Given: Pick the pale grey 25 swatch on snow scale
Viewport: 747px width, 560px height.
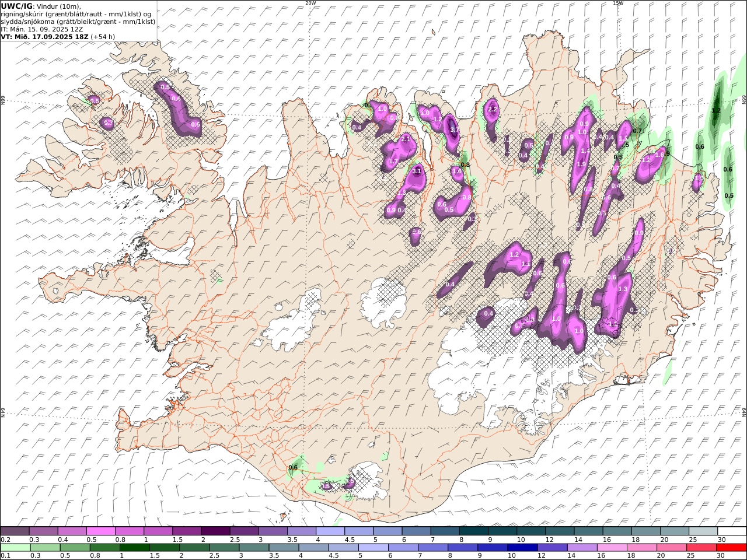Looking at the screenshot, I should pos(703,531).
